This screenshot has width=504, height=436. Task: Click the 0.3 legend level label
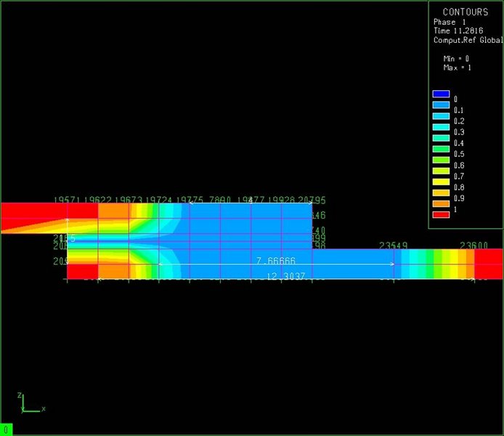(x=459, y=132)
